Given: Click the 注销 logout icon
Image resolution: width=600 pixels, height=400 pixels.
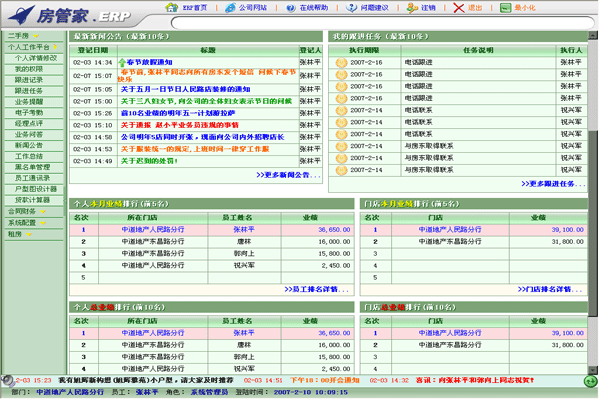Looking at the screenshot, I should point(413,8).
